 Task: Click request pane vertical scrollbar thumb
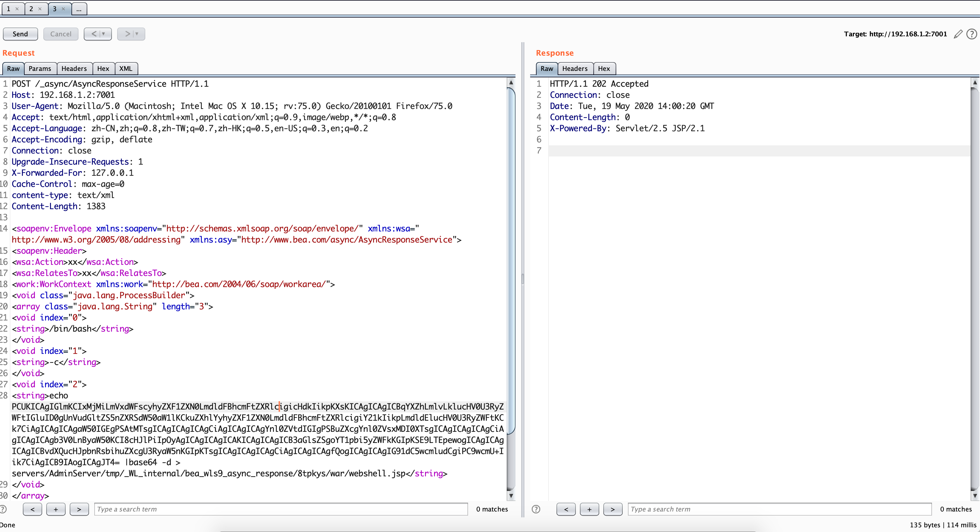tap(511, 259)
